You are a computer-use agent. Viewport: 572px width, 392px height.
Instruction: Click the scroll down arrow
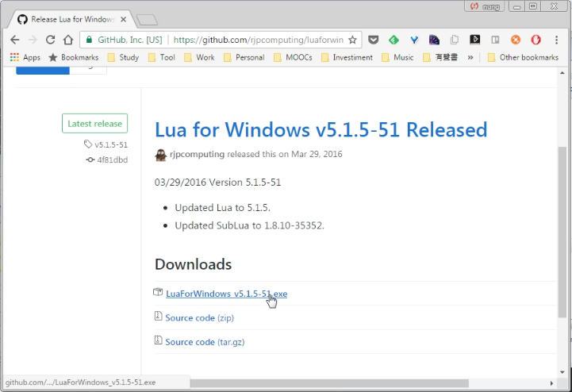(562, 372)
